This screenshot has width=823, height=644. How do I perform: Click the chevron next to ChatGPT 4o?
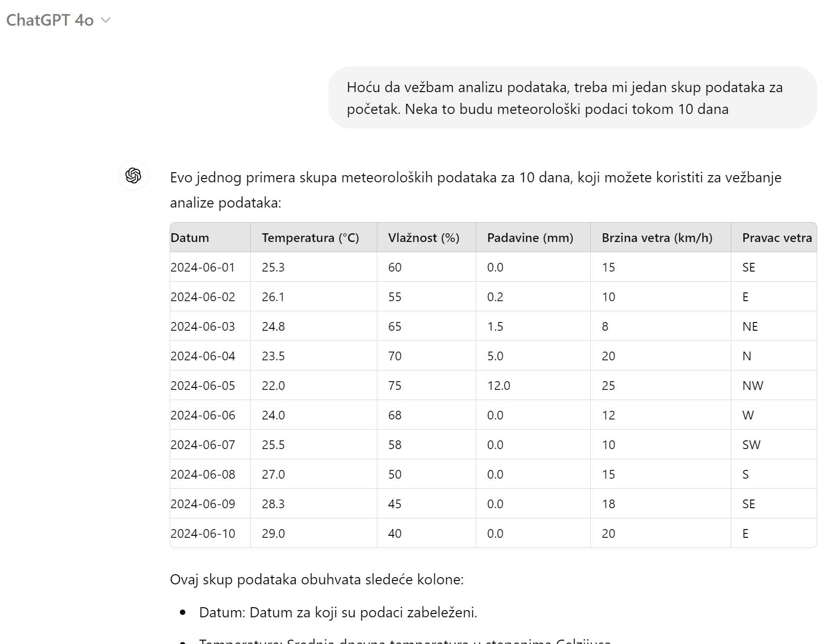coord(105,20)
